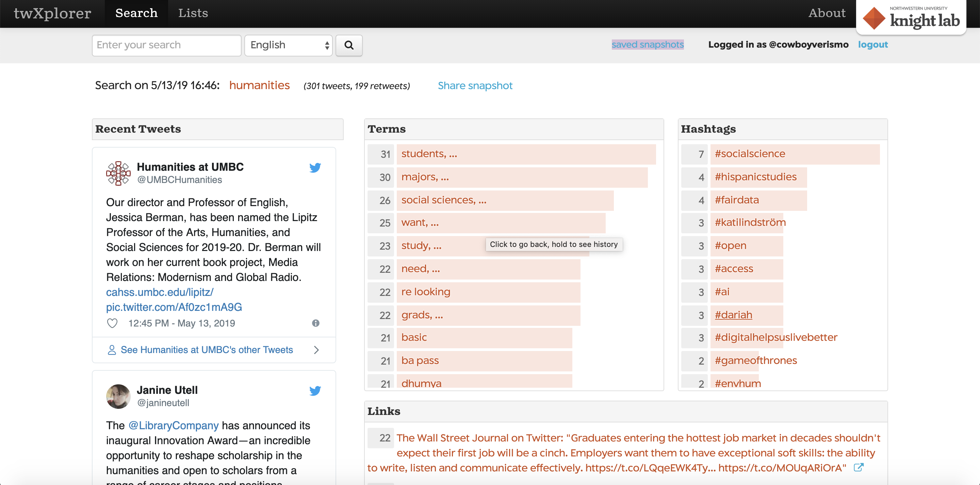Image resolution: width=980 pixels, height=485 pixels.
Task: Click the count 7 beside #socialscience
Action: (694, 154)
